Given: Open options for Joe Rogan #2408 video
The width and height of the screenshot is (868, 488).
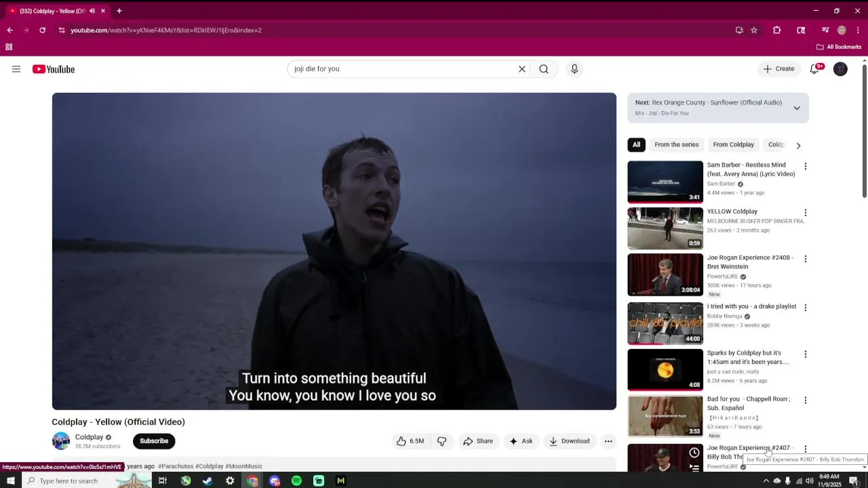Looking at the screenshot, I should 806,259.
